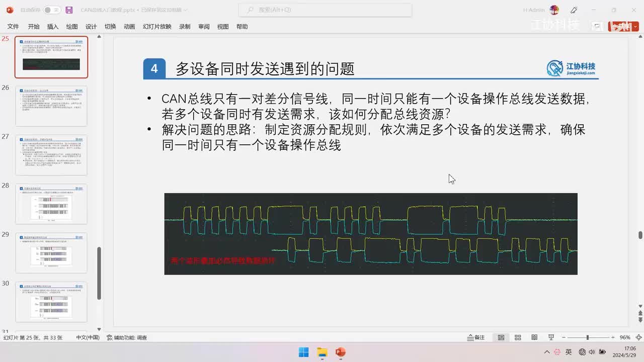Select slide 30 thumbnail
The height and width of the screenshot is (362, 644).
click(51, 302)
